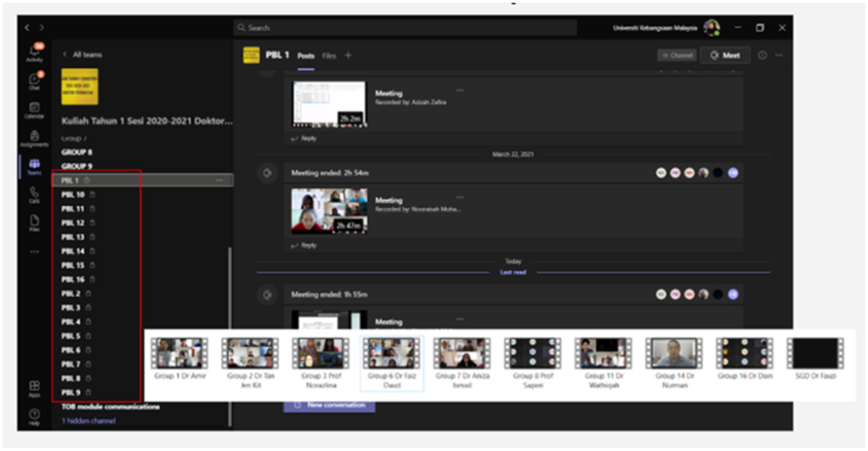Open Group 2 Dr Tan Jen Kit video
868x451 pixels.
(x=251, y=363)
